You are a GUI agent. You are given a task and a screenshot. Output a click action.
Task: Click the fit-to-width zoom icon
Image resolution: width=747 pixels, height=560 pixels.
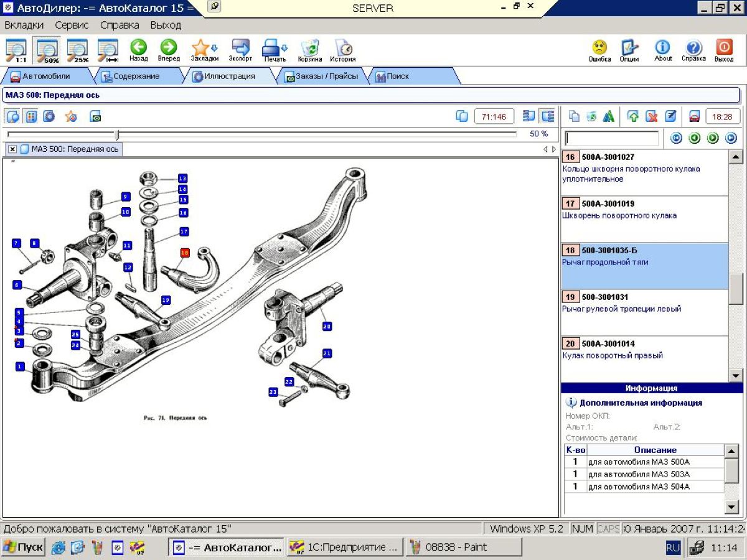click(108, 50)
